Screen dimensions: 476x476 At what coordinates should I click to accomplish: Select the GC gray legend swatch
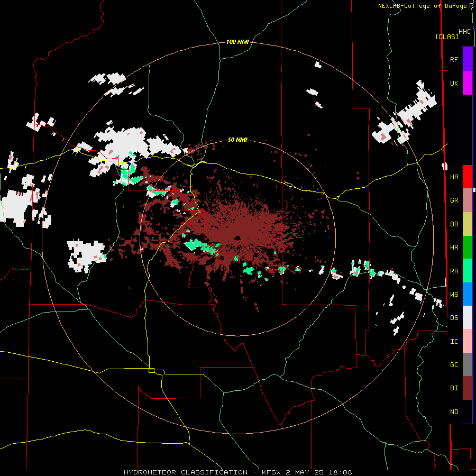pyautogui.click(x=467, y=364)
